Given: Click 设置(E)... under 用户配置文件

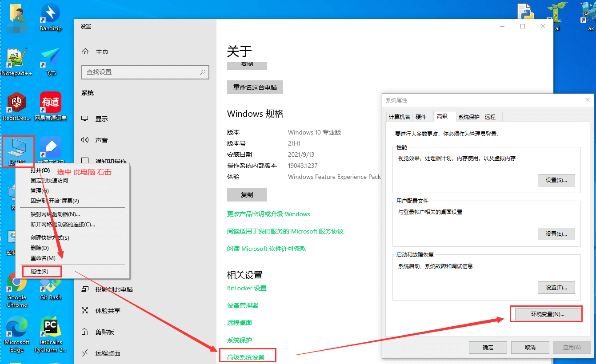Looking at the screenshot, I should pyautogui.click(x=556, y=234).
